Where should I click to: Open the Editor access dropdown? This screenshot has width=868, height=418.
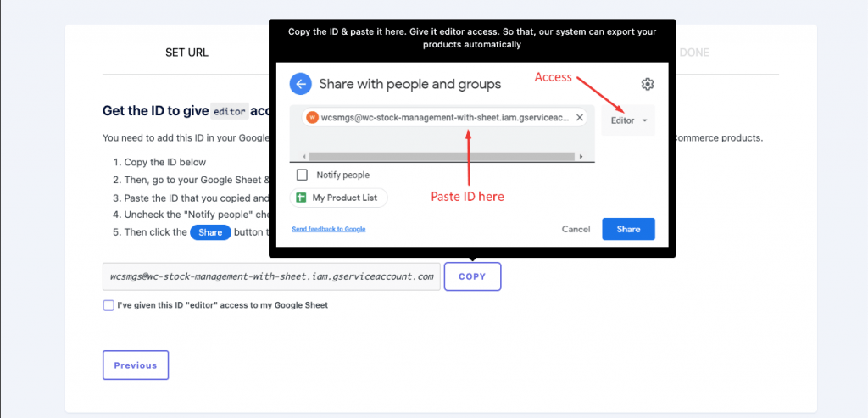pos(628,120)
